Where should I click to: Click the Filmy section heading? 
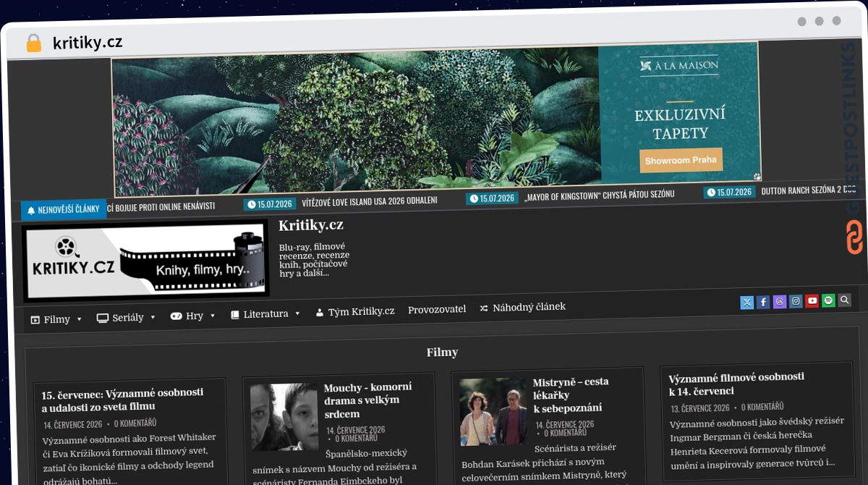pos(442,353)
